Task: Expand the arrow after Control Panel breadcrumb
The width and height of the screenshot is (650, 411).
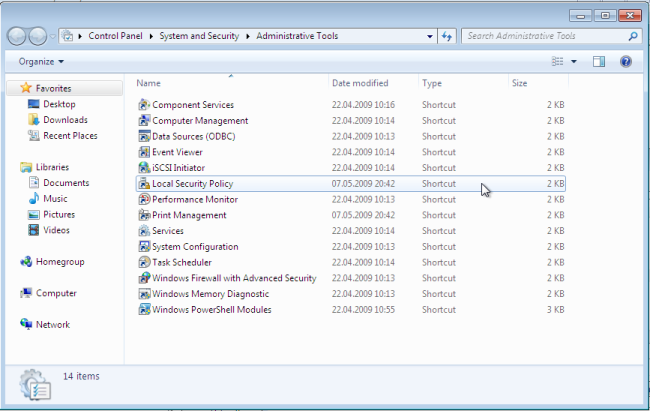Action: [151, 36]
